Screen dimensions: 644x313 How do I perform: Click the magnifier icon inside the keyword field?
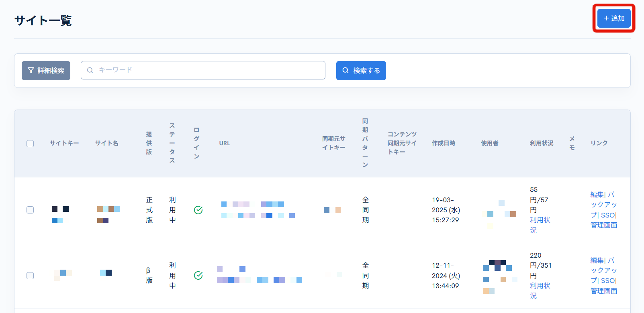[x=90, y=70]
